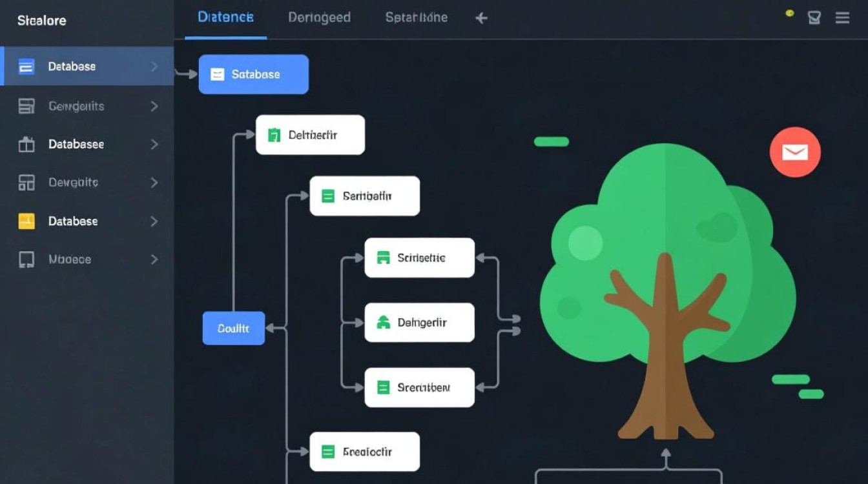Switch to the Derlogeed tab

[319, 17]
